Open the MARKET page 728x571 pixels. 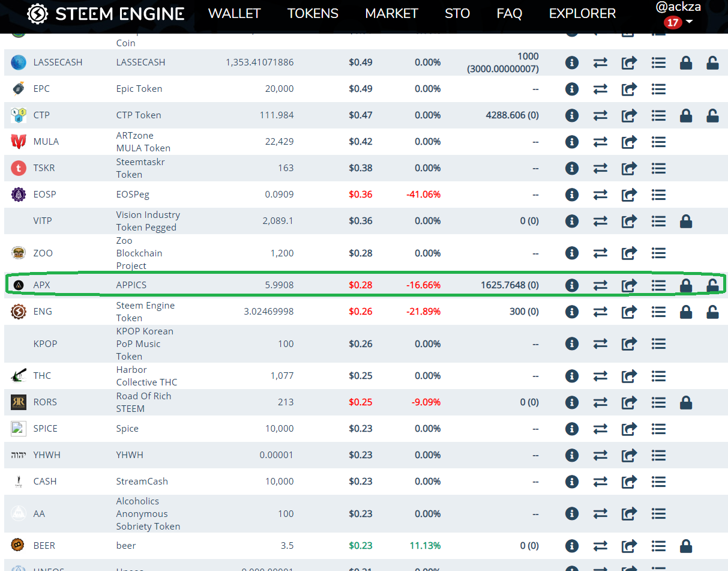click(391, 13)
